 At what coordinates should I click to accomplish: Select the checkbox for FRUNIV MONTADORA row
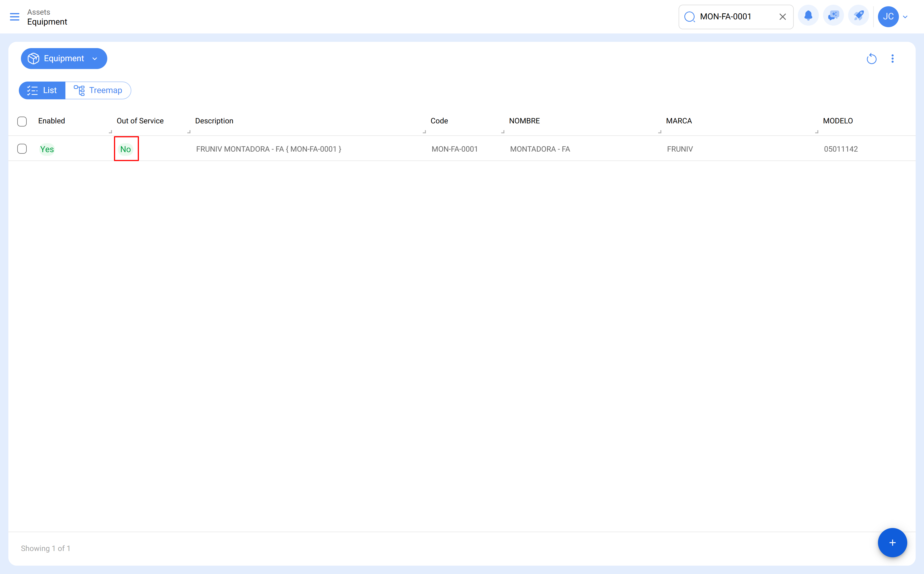click(22, 149)
